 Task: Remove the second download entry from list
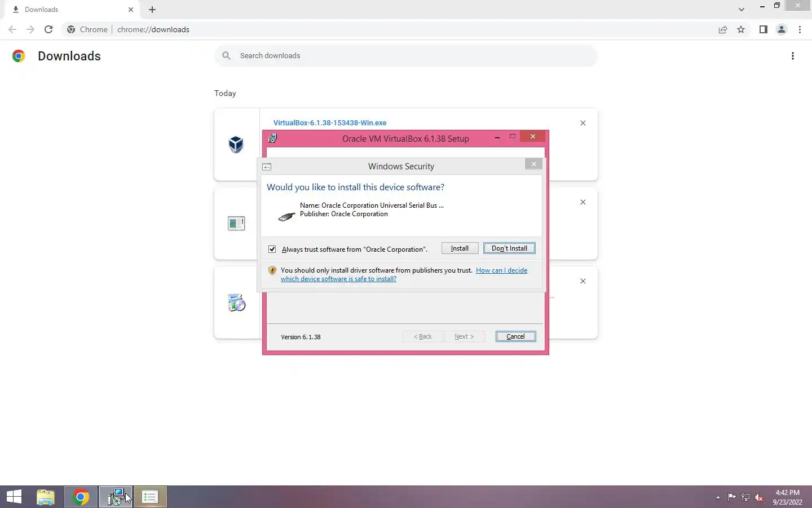tap(583, 202)
